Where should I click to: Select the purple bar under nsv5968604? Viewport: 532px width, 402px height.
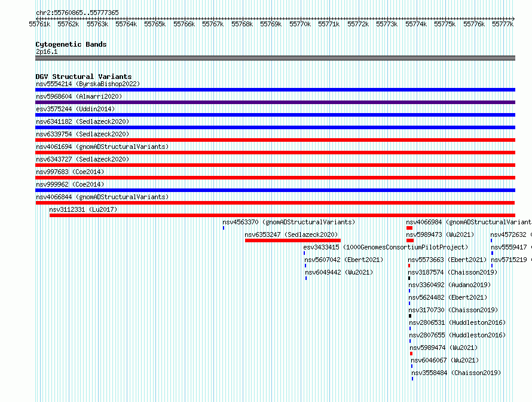275,102
